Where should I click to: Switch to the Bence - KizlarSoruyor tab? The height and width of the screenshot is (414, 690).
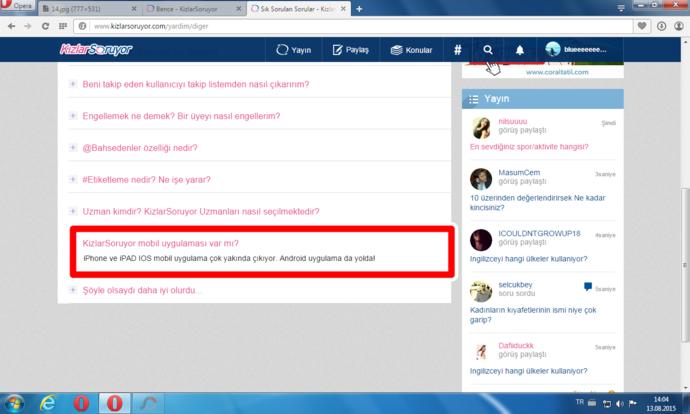pyautogui.click(x=194, y=9)
